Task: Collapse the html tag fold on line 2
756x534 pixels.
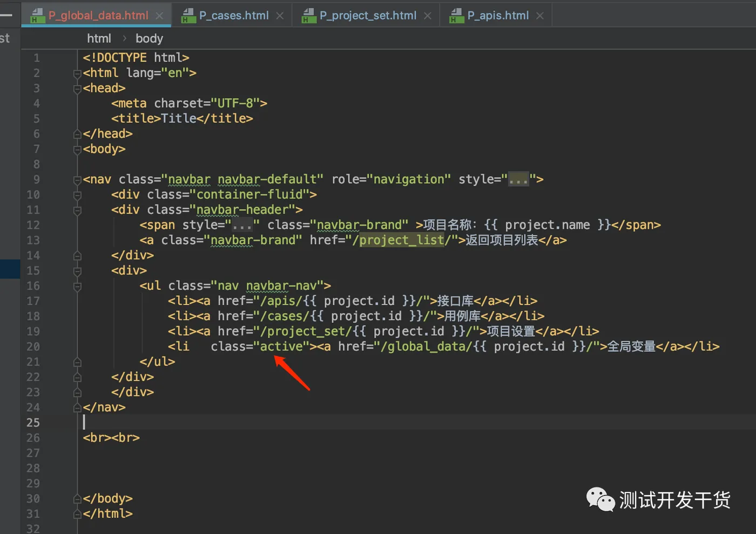Action: tap(77, 74)
